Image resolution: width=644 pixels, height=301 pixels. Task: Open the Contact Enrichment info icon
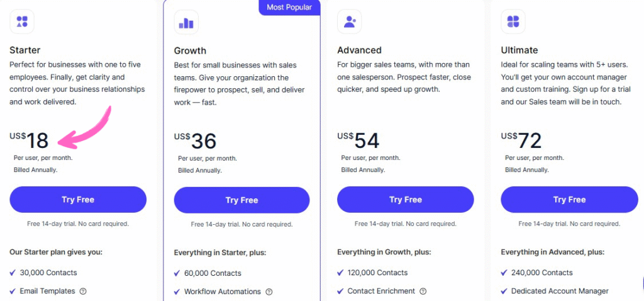pyautogui.click(x=423, y=292)
